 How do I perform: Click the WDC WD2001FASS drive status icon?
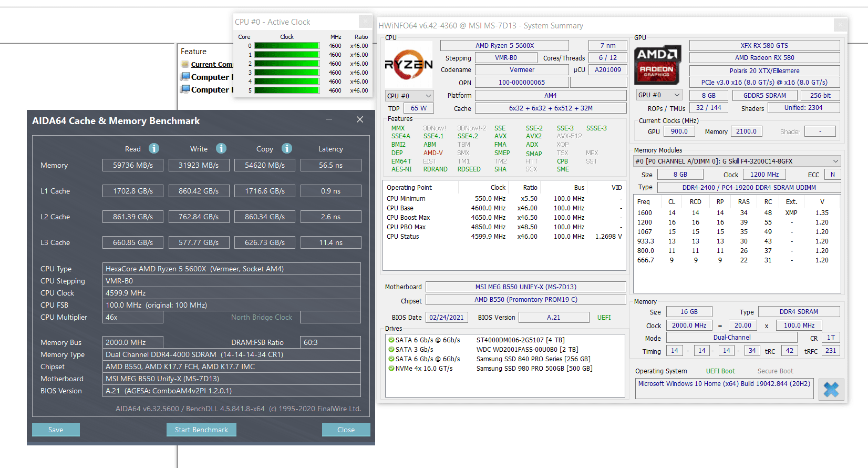coord(391,350)
